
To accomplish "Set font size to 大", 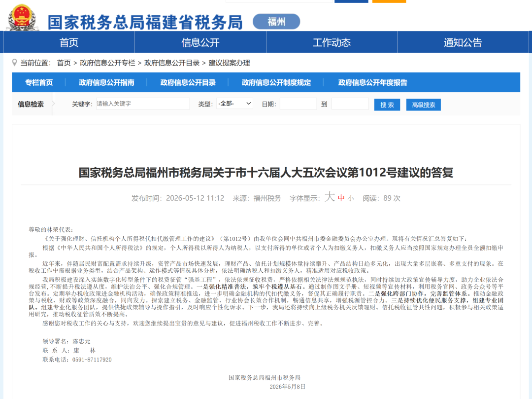I will pos(330,197).
